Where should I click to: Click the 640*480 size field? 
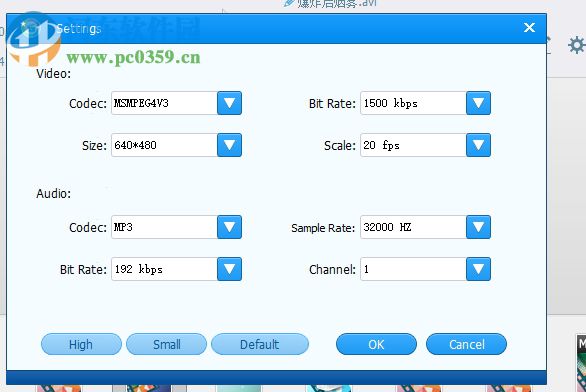pos(164,145)
